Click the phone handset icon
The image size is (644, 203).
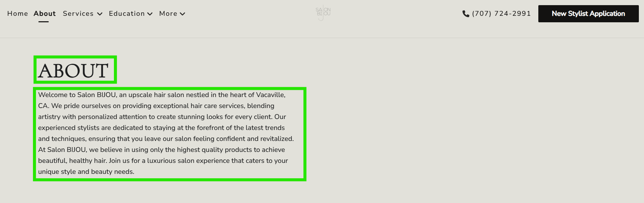click(x=466, y=14)
